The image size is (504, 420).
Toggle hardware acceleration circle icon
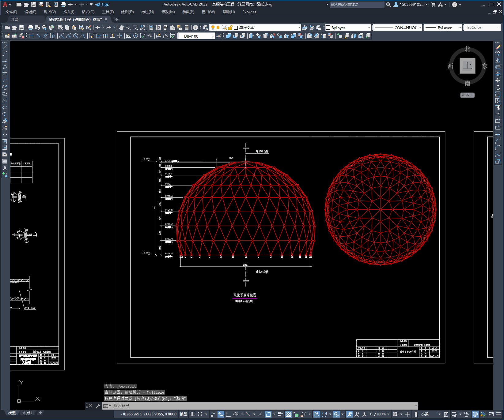475,414
